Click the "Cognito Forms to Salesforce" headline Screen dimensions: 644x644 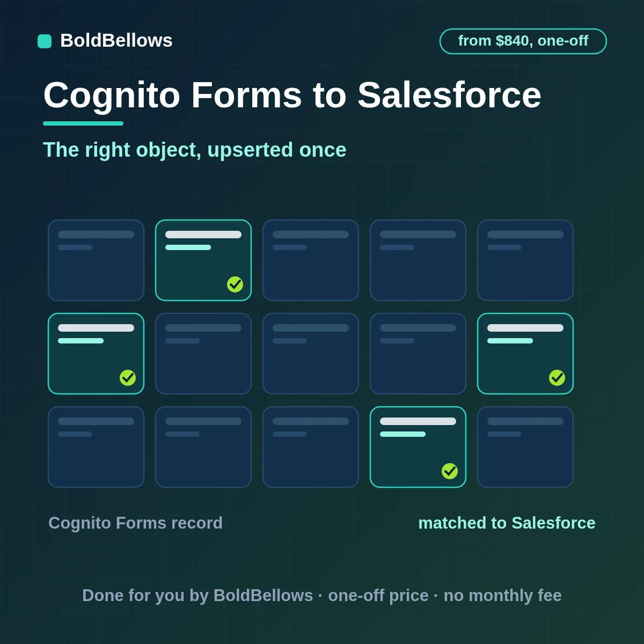292,95
